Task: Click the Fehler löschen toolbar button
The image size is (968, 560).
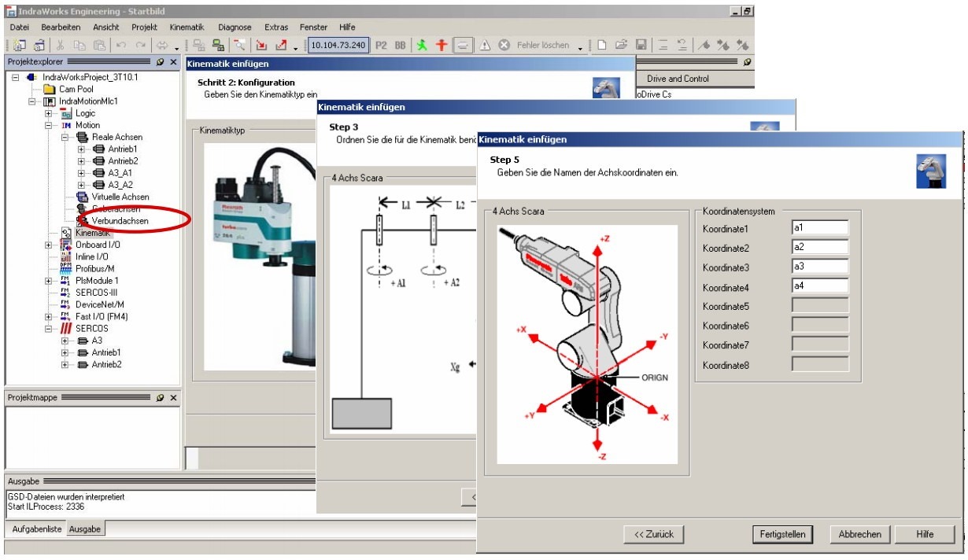Action: (543, 46)
